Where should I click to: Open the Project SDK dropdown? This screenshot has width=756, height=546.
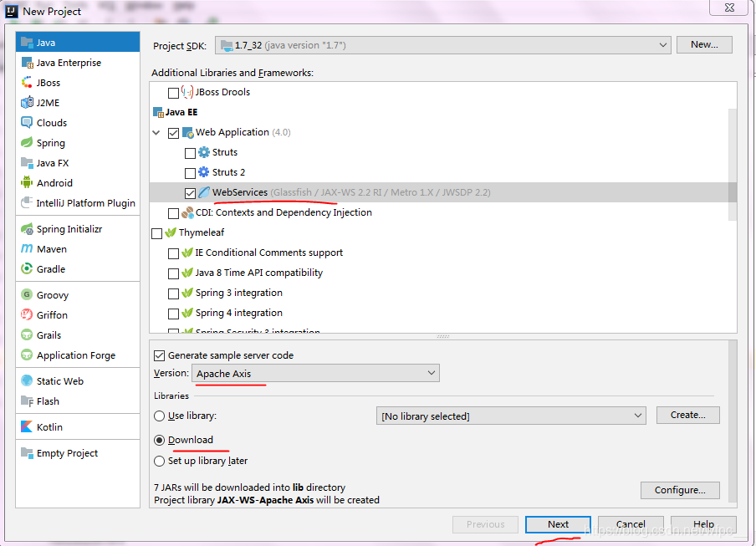(442, 45)
